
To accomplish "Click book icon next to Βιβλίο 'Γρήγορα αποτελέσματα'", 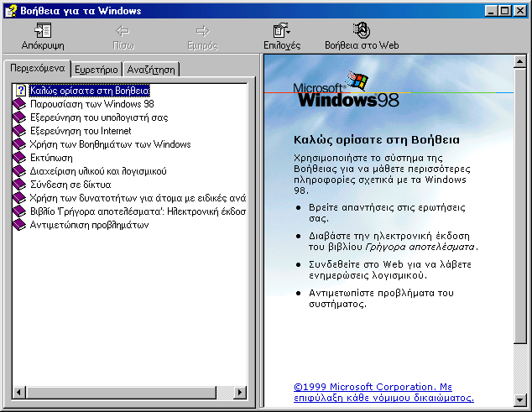I will click(x=19, y=211).
